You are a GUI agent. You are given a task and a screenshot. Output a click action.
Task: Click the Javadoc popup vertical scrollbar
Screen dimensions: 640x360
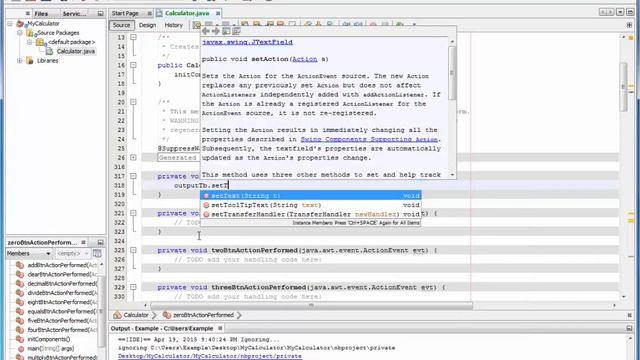452,73
